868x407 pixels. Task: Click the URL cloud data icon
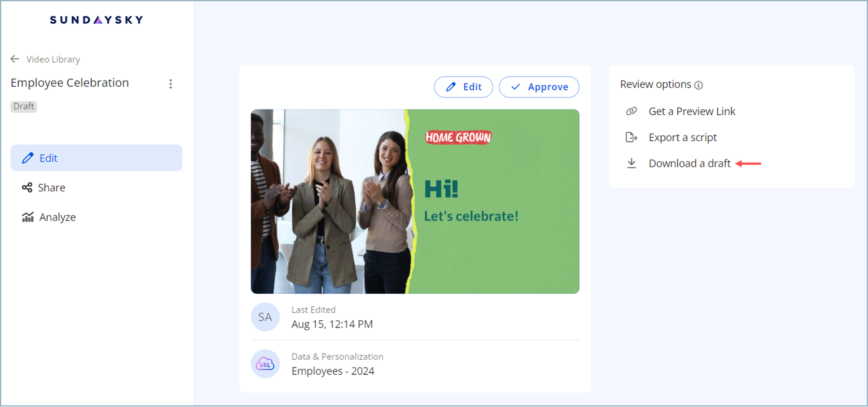[265, 364]
